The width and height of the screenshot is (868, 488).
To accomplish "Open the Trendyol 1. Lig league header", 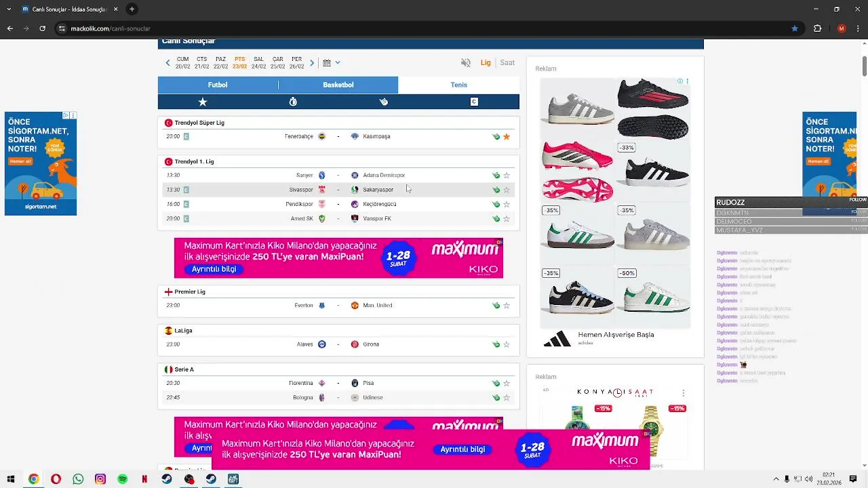I will point(194,161).
